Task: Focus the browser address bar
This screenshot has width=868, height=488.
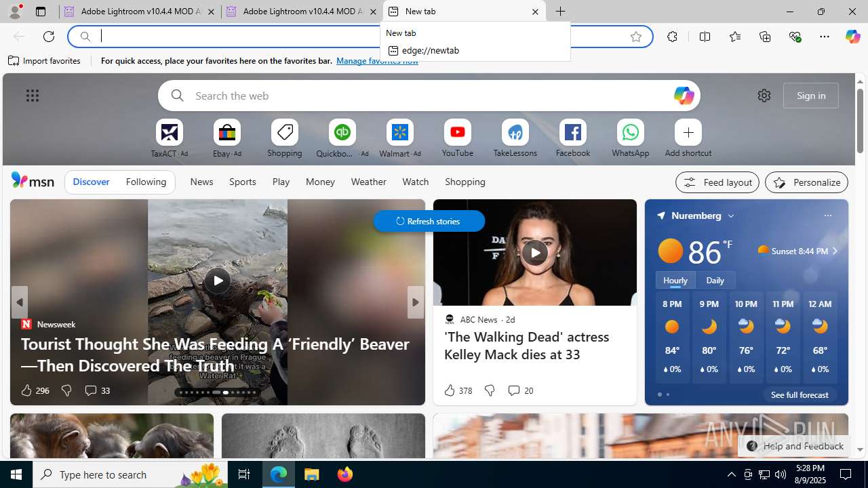Action: (359, 37)
